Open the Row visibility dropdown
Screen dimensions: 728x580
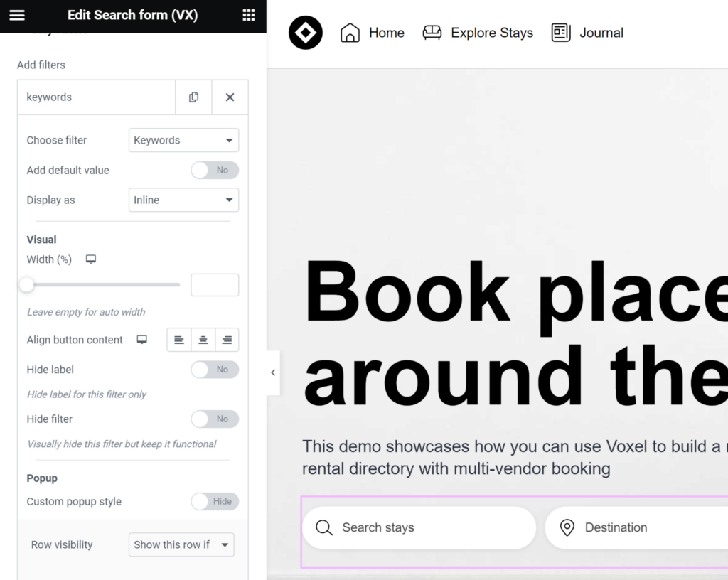pyautogui.click(x=181, y=545)
